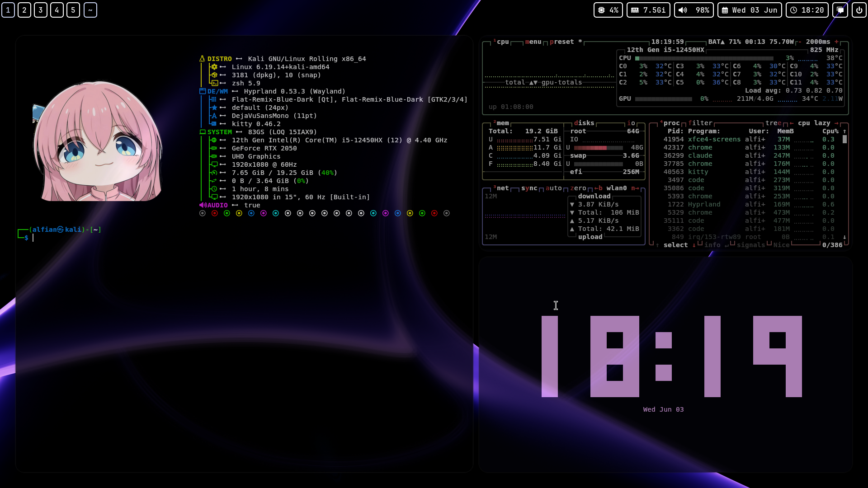The height and width of the screenshot is (488, 868).
Task: Click Nice in the btop proc footer
Action: [x=781, y=245]
